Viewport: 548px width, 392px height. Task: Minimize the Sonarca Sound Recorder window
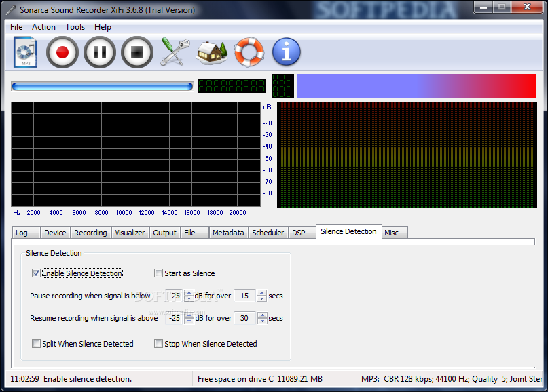coord(483,7)
